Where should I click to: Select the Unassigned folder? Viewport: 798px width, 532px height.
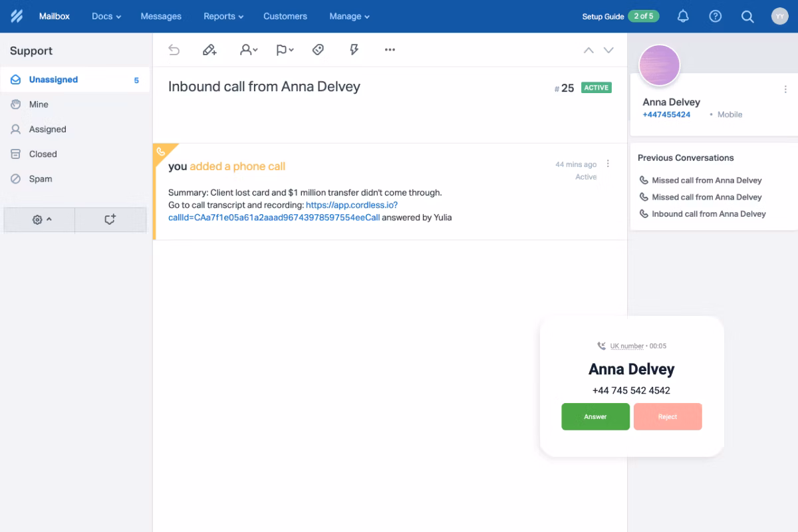click(53, 80)
